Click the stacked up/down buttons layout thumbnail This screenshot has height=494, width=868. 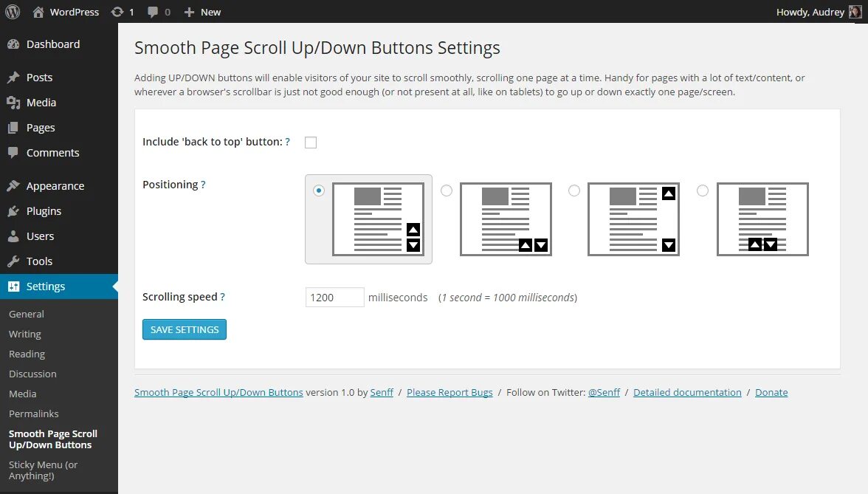(x=378, y=219)
